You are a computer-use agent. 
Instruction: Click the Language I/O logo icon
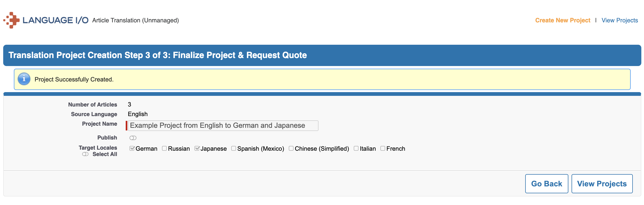tap(11, 20)
